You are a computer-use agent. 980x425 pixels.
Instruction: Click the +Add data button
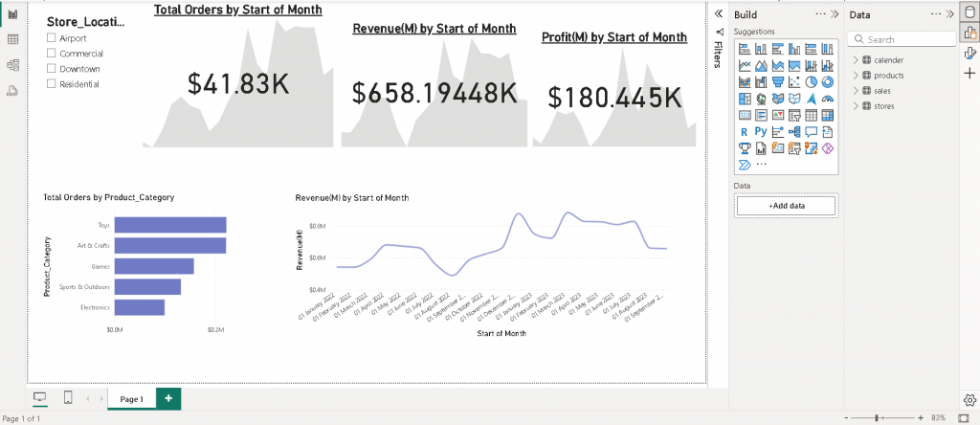coord(786,206)
